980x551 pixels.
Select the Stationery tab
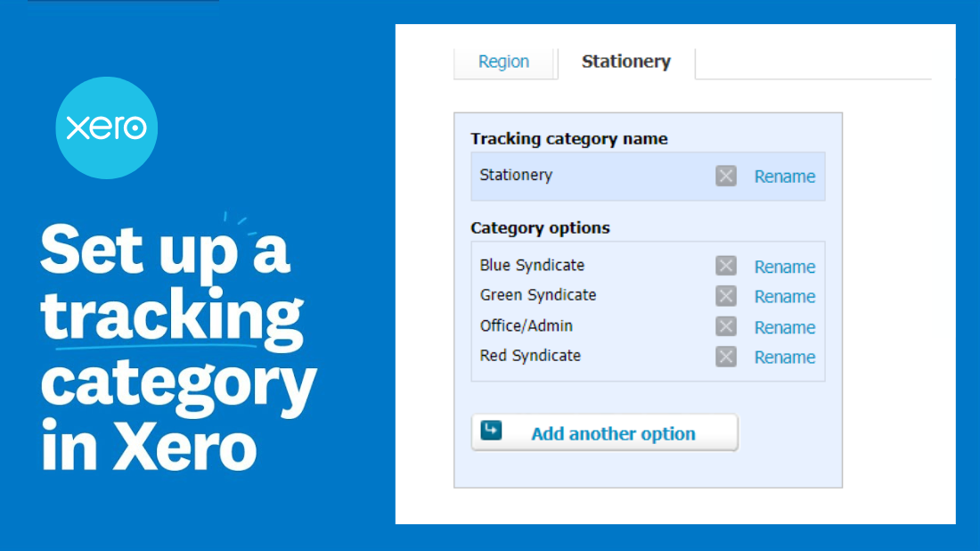coord(626,62)
